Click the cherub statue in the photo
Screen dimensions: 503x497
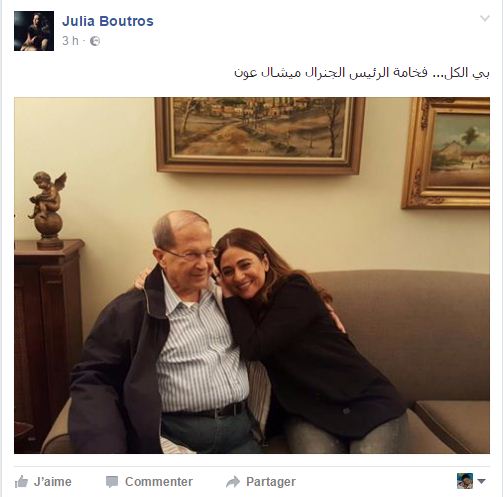tap(48, 210)
